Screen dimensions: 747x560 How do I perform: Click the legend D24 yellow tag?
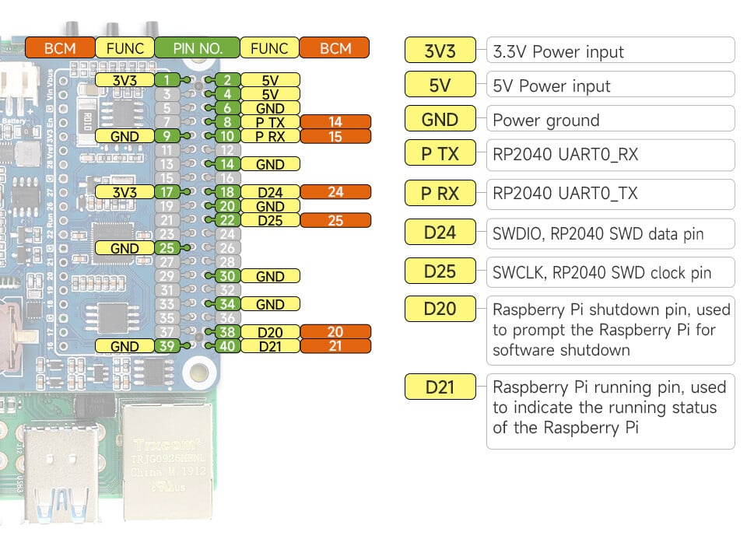point(440,232)
